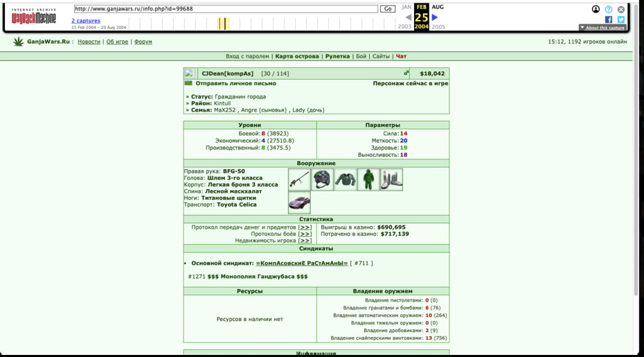This screenshot has height=357, width=644.
Task: Click Уровни section header
Action: pos(250,125)
